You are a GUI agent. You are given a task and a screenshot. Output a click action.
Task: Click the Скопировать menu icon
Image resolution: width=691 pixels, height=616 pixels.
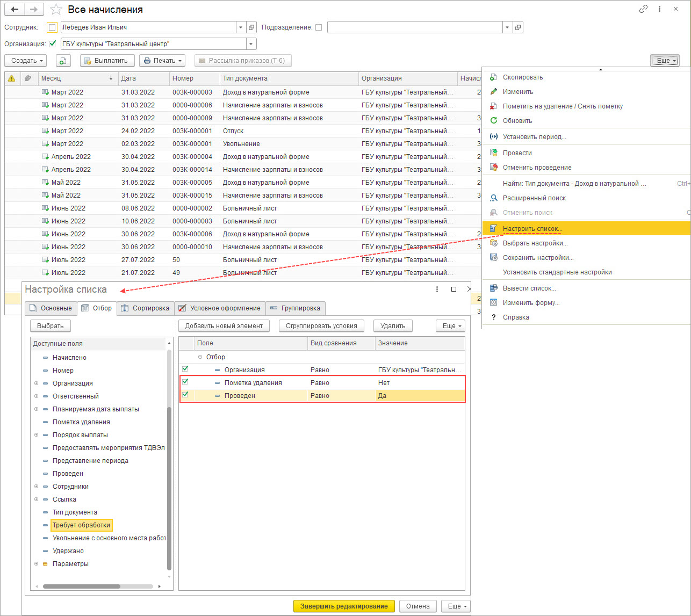[x=493, y=77]
